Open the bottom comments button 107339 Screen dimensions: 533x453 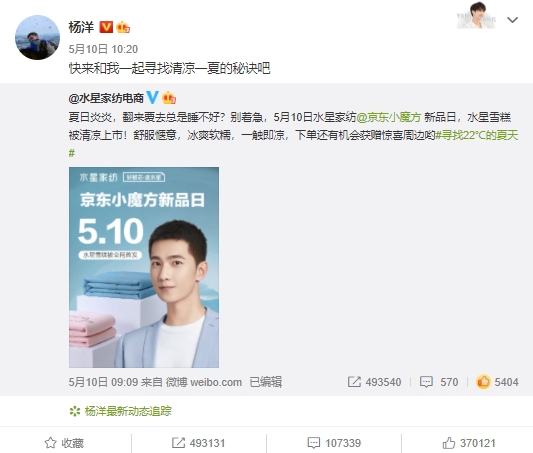click(x=334, y=443)
